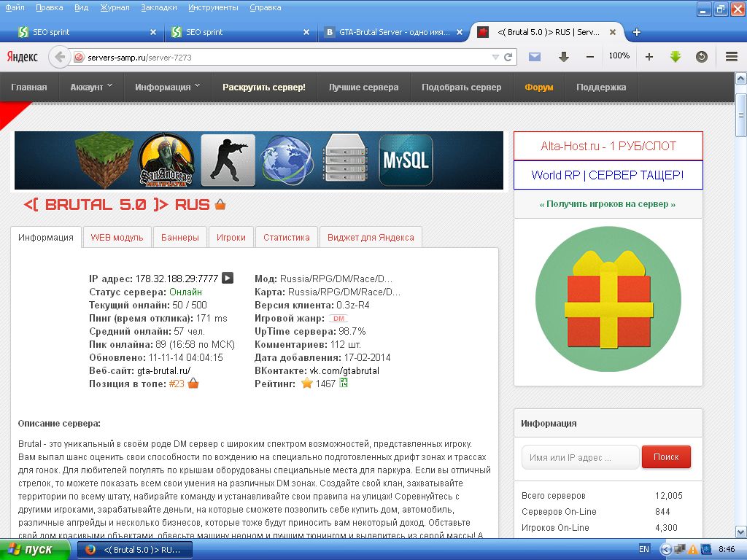
Task: Click the Minecraft grass block banner icon
Action: [x=104, y=160]
